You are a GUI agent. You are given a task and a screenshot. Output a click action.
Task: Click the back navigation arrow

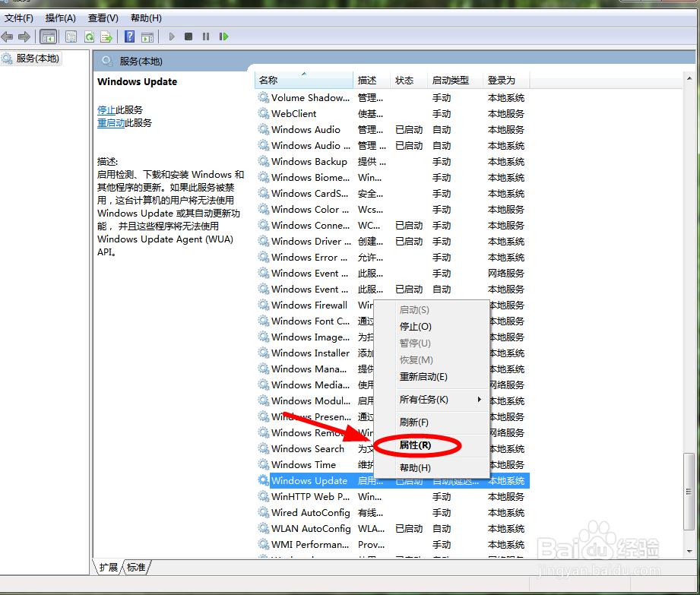point(8,36)
